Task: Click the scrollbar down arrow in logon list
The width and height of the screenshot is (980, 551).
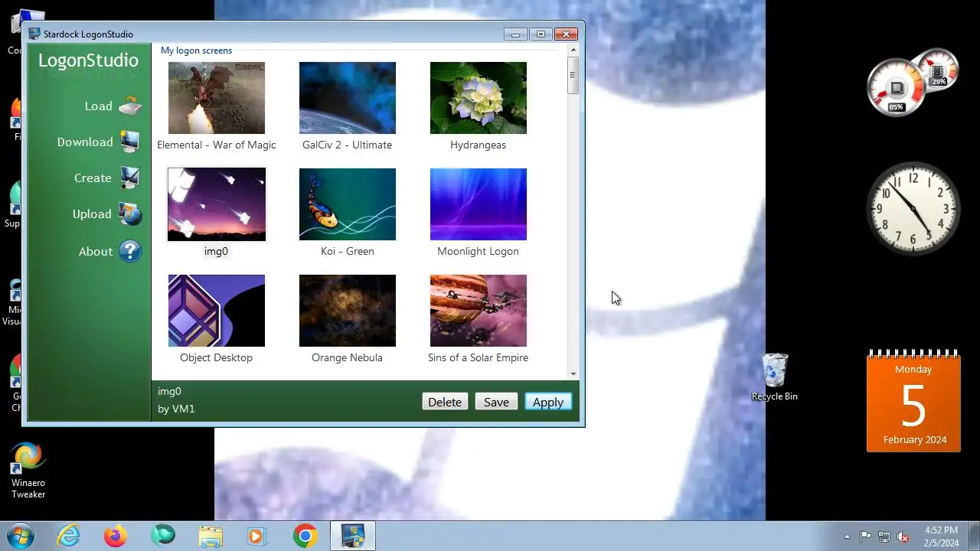Action: pos(573,374)
